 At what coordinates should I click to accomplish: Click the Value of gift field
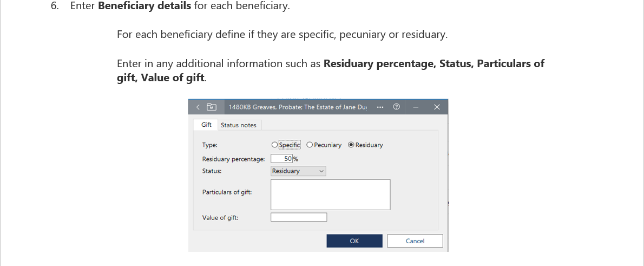pos(299,217)
